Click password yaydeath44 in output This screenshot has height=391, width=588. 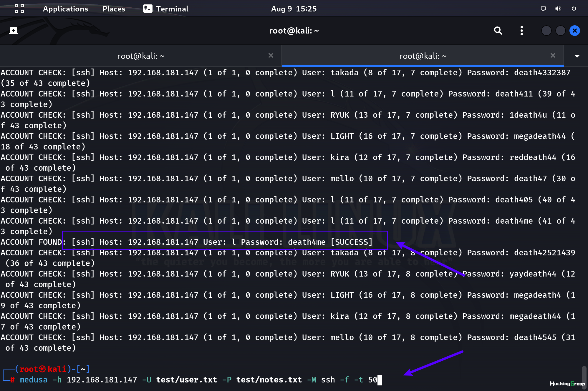pos(533,274)
